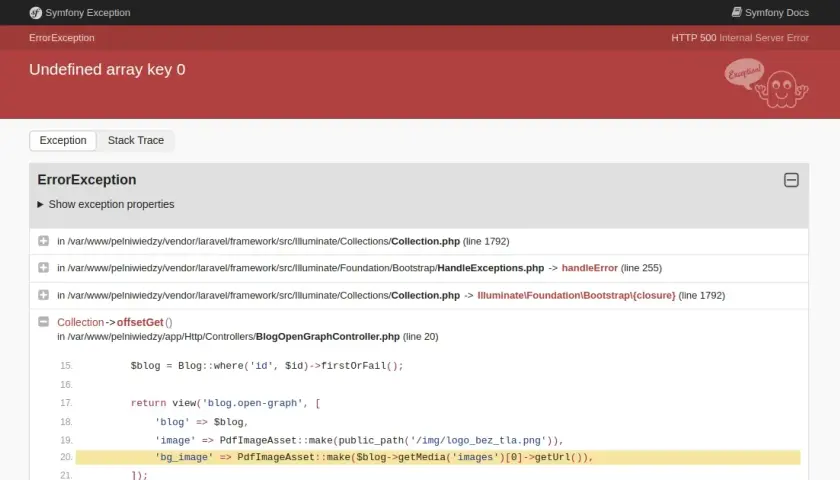
Task: Click the handleError method name
Action: [589, 268]
